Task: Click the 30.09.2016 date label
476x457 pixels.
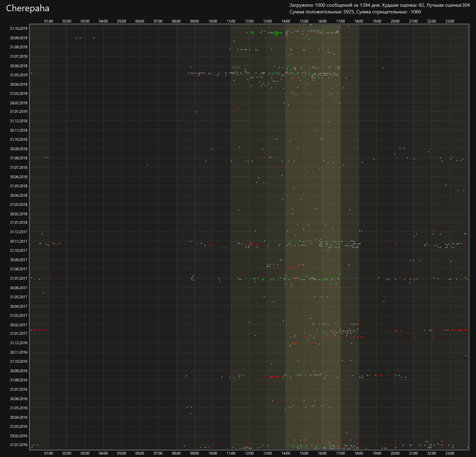Action: coord(19,371)
